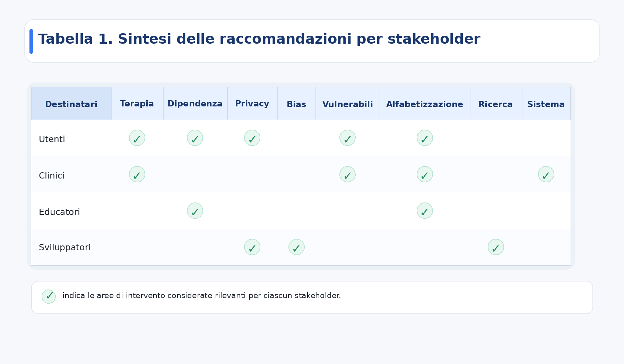Click the Educatori Alfabetizzazione checkmark
The image size is (624, 364).
click(425, 211)
